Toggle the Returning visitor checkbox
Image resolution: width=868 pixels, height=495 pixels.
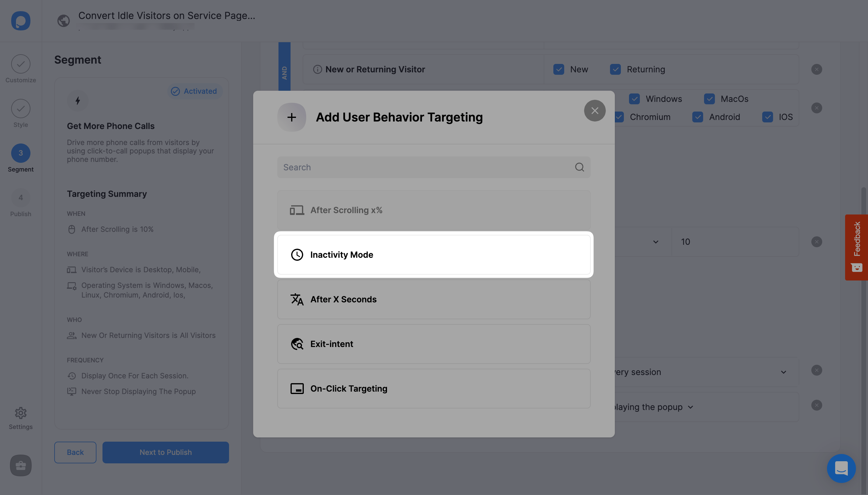tap(615, 69)
